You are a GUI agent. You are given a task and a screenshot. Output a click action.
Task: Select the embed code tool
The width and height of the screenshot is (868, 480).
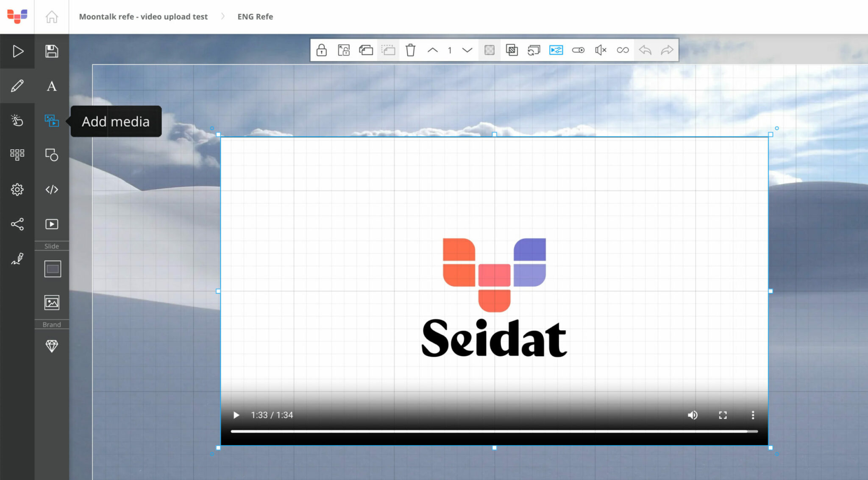pyautogui.click(x=51, y=190)
